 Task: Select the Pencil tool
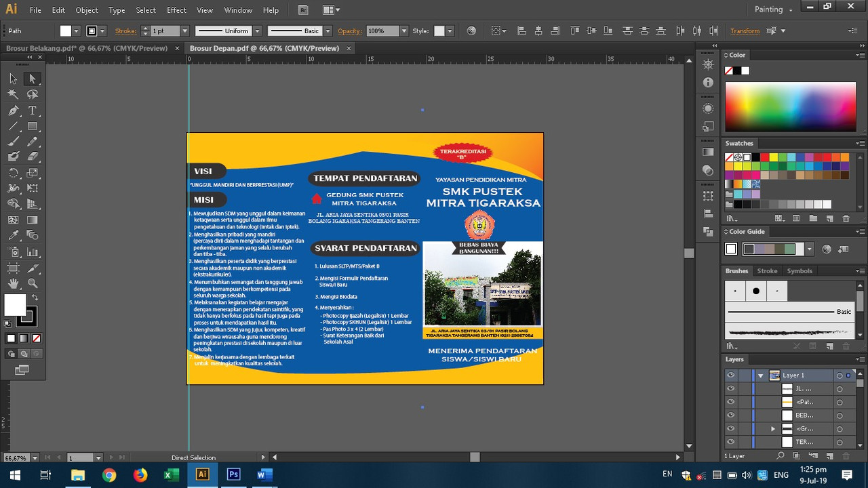[32, 142]
